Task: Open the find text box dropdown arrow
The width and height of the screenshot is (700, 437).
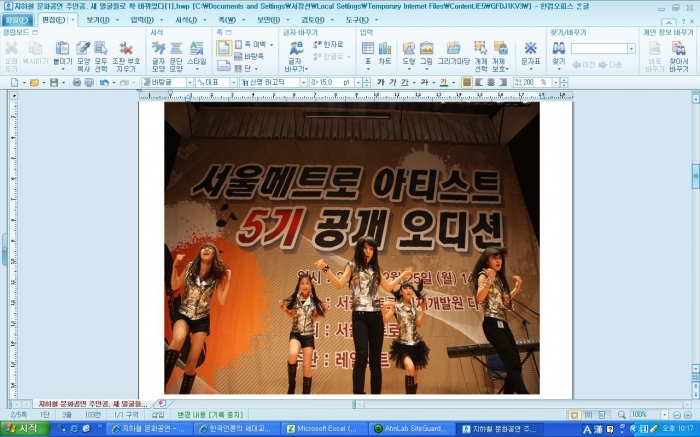Action: (x=631, y=49)
